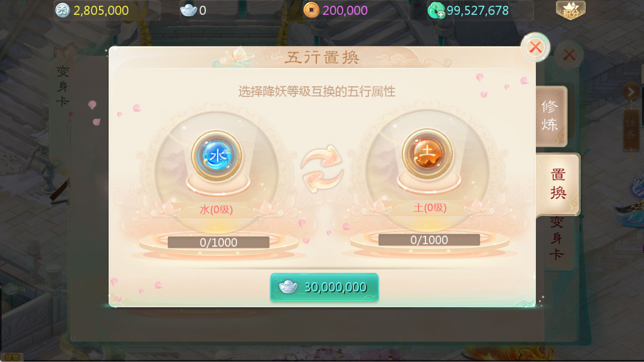Close the dimmed background panel behind the dialog
Image resolution: width=644 pixels, height=362 pixels.
pyautogui.click(x=569, y=55)
